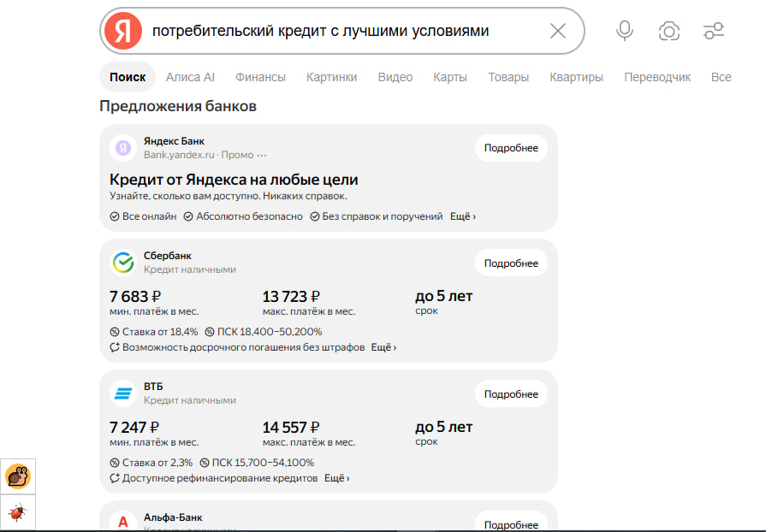Click the Yandex logo in search bar
This screenshot has width=766, height=532.
(123, 31)
